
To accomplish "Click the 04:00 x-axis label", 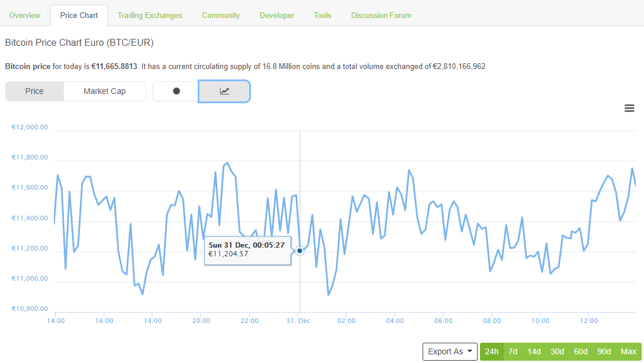I will (395, 321).
